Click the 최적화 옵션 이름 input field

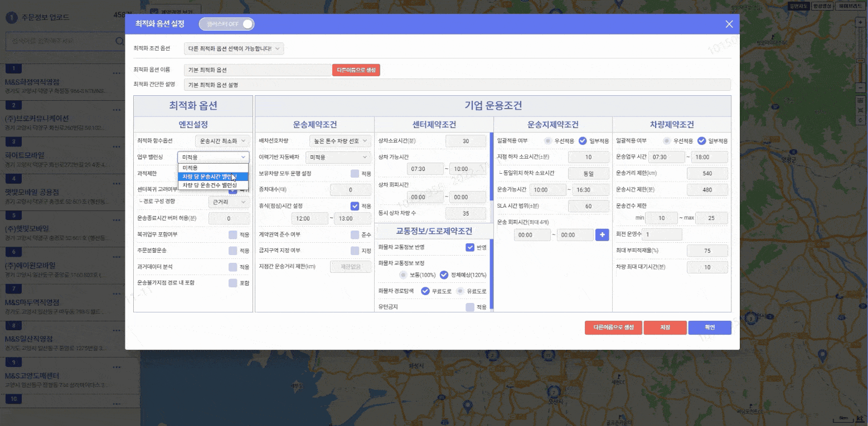tap(258, 70)
